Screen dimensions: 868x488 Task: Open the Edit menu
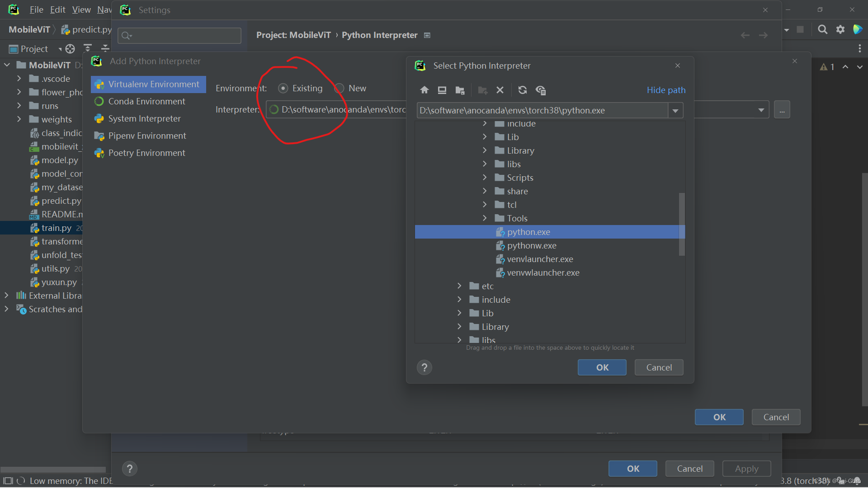(x=57, y=9)
